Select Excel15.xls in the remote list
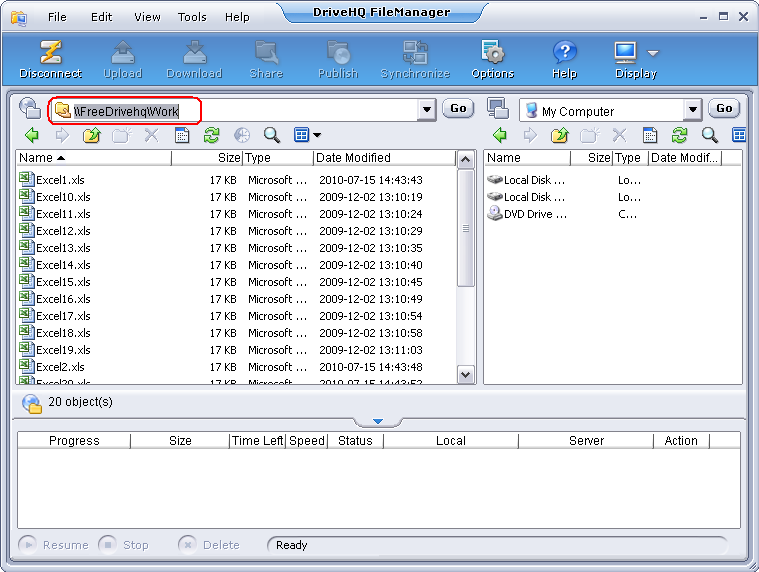This screenshot has height=572, width=759. (63, 282)
